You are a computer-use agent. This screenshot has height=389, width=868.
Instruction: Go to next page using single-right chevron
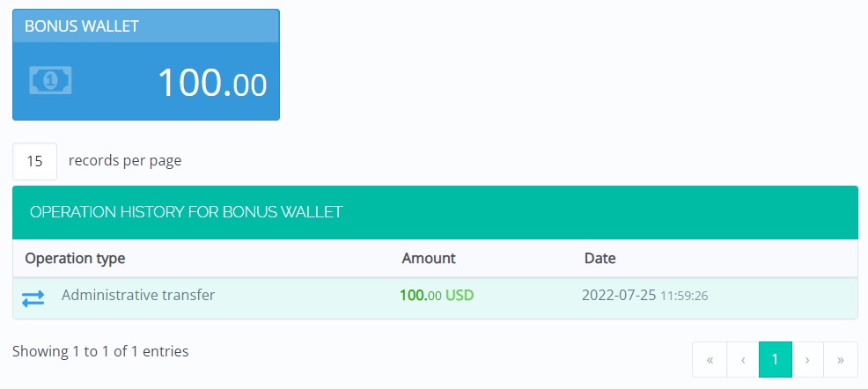pos(807,359)
